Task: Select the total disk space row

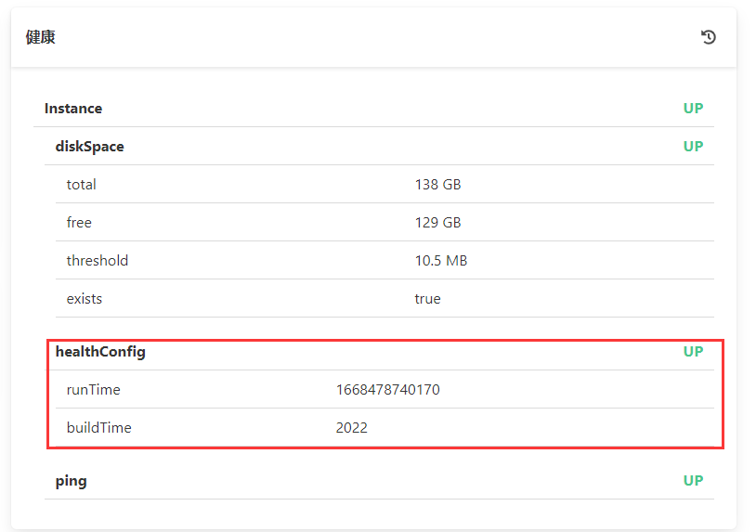Action: click(x=385, y=185)
